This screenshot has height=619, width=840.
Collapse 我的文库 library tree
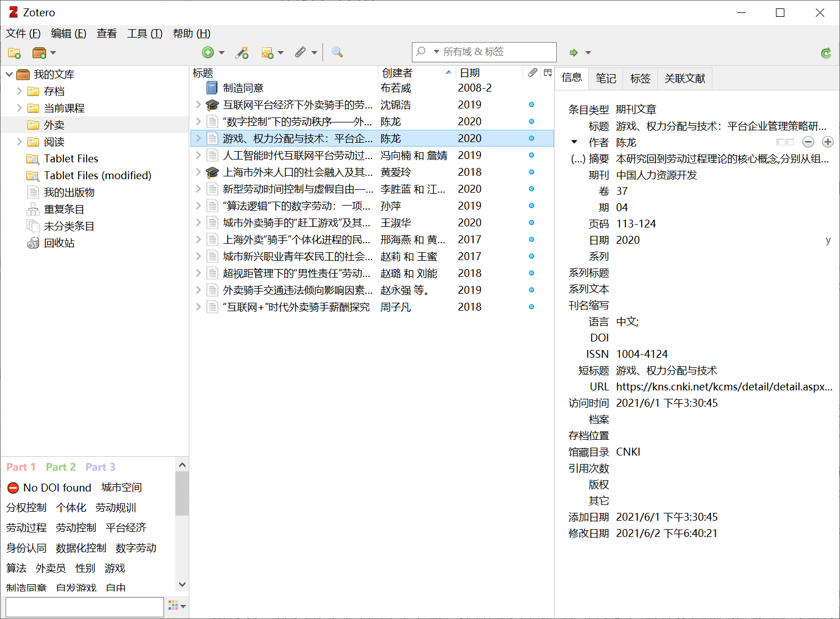(x=10, y=74)
